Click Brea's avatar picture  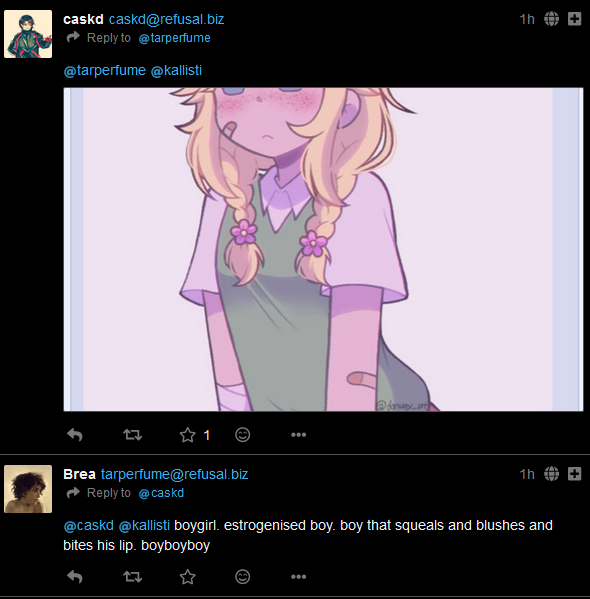(28, 489)
